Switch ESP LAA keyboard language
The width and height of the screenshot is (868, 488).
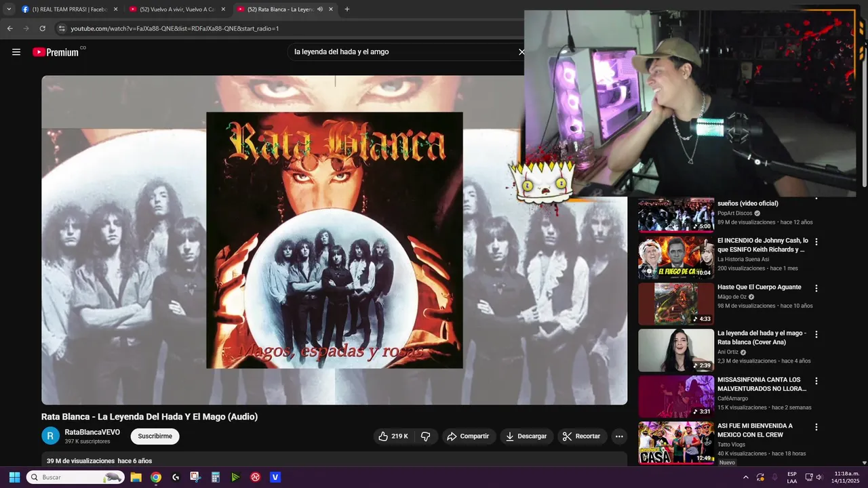(792, 477)
